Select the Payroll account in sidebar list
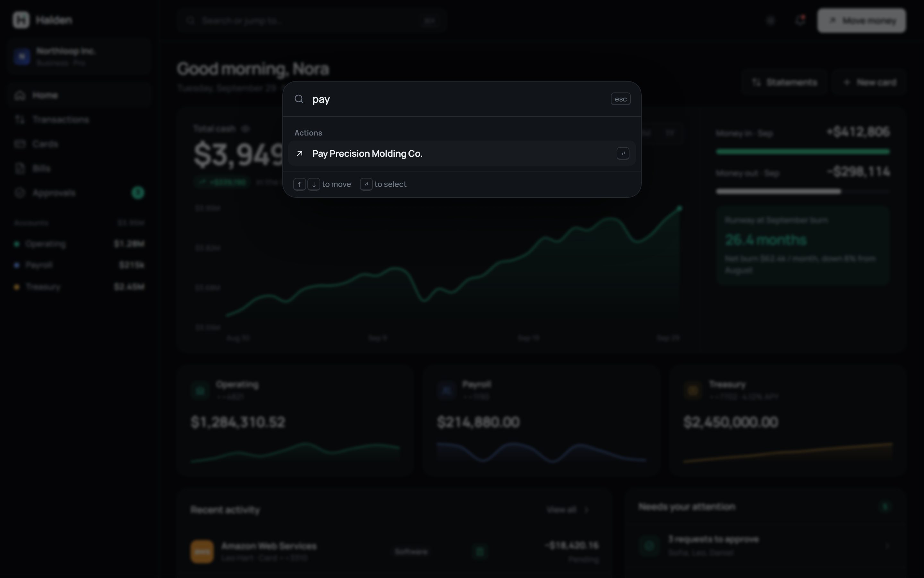The height and width of the screenshot is (578, 924). click(80, 265)
